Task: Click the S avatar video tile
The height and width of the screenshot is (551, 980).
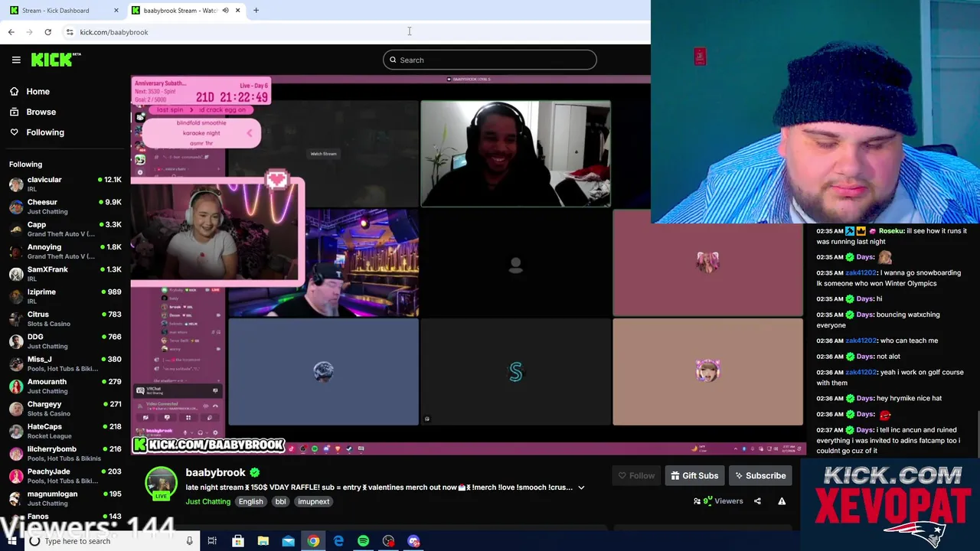Action: [x=515, y=372]
